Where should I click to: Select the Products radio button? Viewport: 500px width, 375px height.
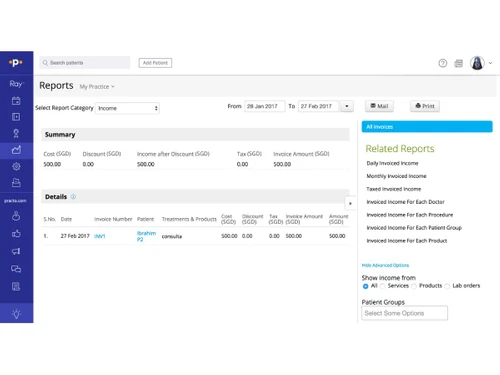pyautogui.click(x=414, y=286)
